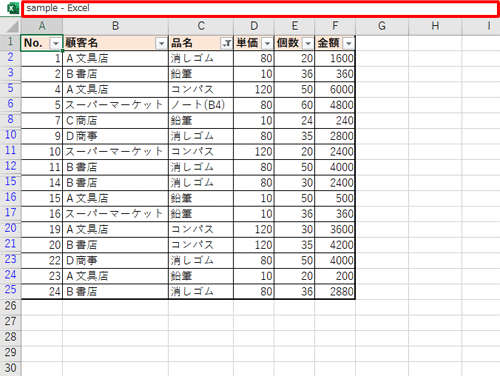Select the cell with amount 3600
This screenshot has height=376, width=500.
[x=335, y=229]
